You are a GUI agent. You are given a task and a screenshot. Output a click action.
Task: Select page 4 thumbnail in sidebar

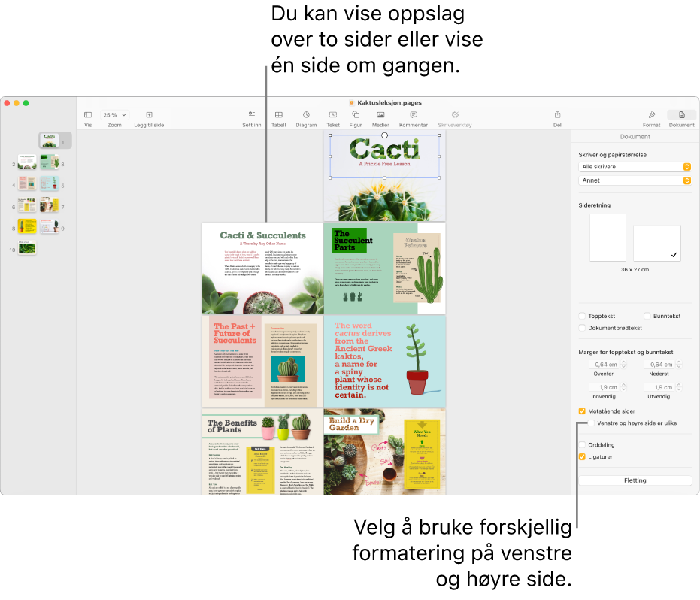point(27,183)
